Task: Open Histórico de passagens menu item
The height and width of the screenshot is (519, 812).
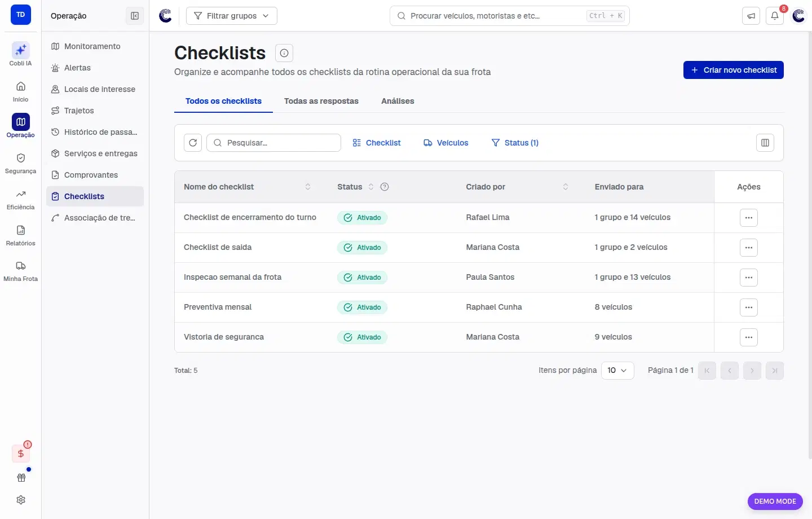Action: tap(95, 132)
